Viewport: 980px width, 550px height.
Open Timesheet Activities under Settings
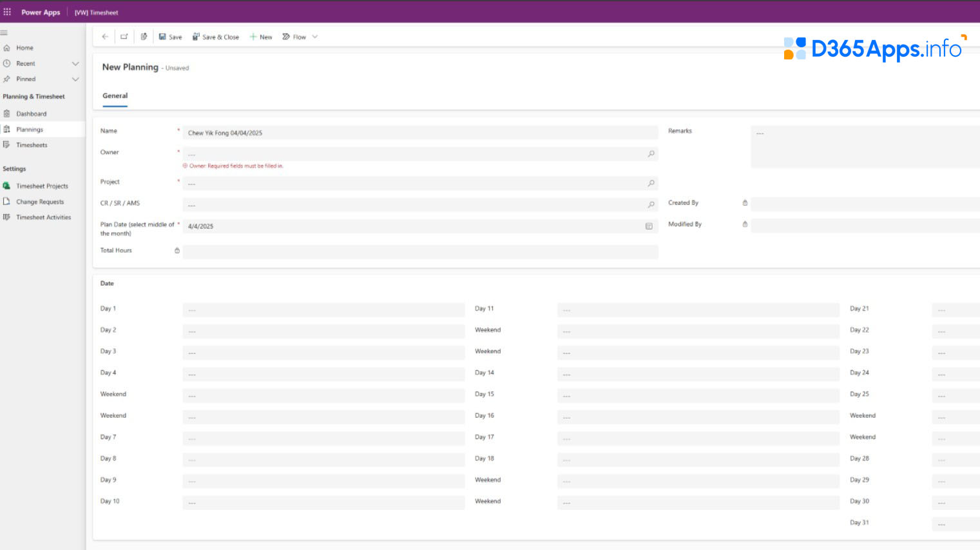click(x=44, y=217)
